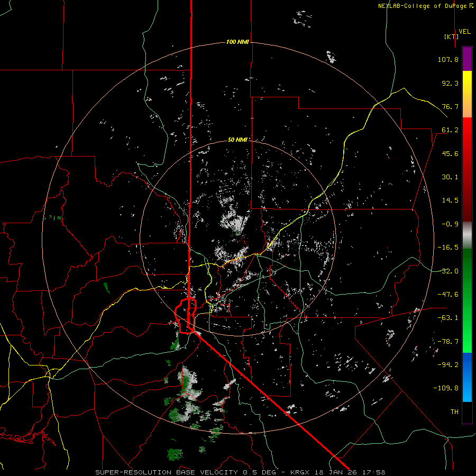Click the 61.2 velocity scale value
The height and width of the screenshot is (476, 476).
click(x=450, y=130)
